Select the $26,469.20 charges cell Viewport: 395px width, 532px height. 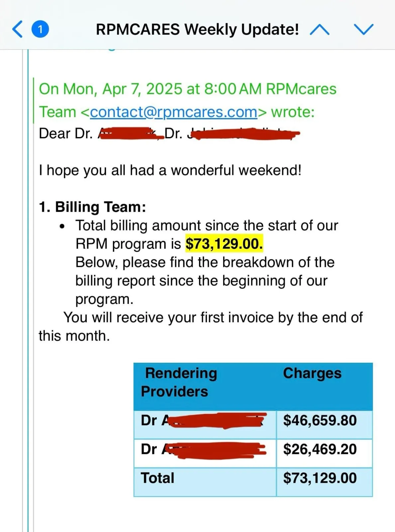[325, 454]
